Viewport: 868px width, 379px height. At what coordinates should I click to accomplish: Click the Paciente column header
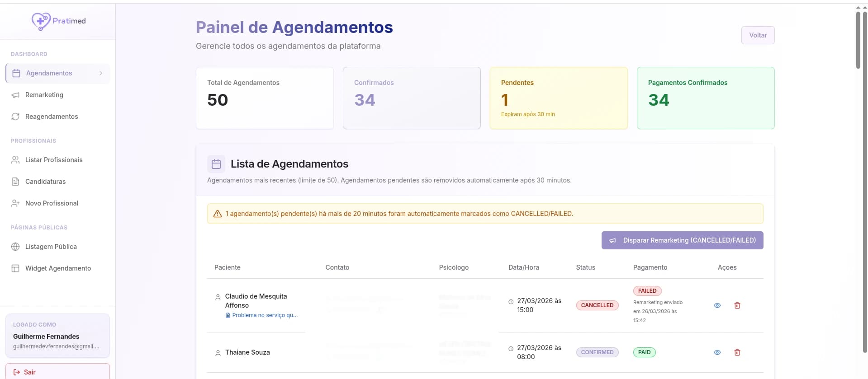(x=228, y=267)
